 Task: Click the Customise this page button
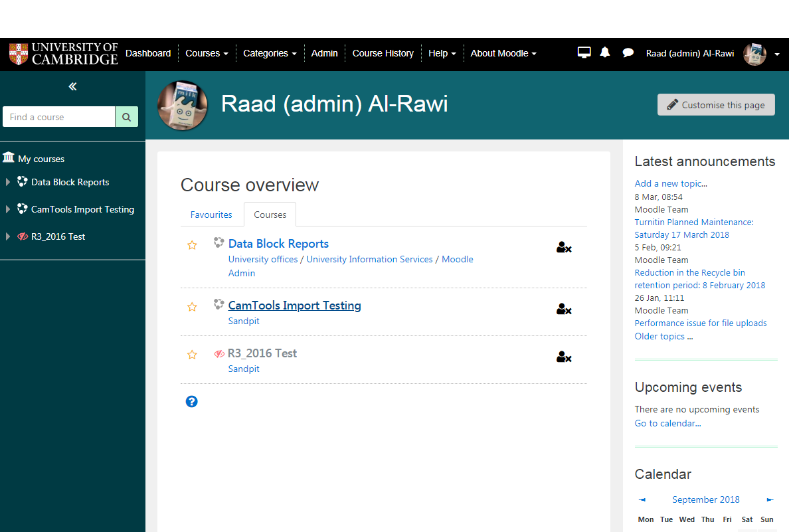coord(716,105)
